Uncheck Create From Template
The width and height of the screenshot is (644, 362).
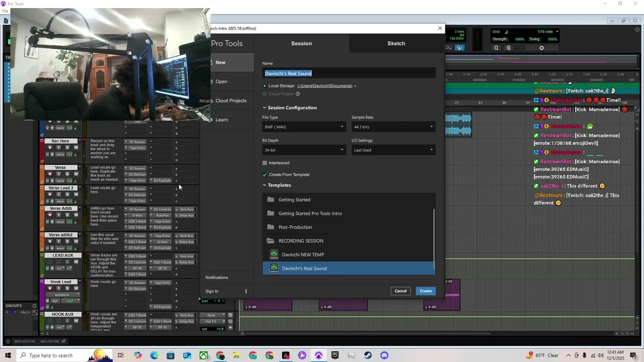(265, 174)
